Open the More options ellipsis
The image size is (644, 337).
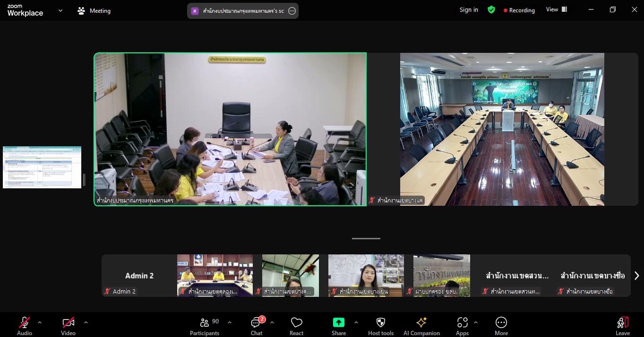coord(501,325)
